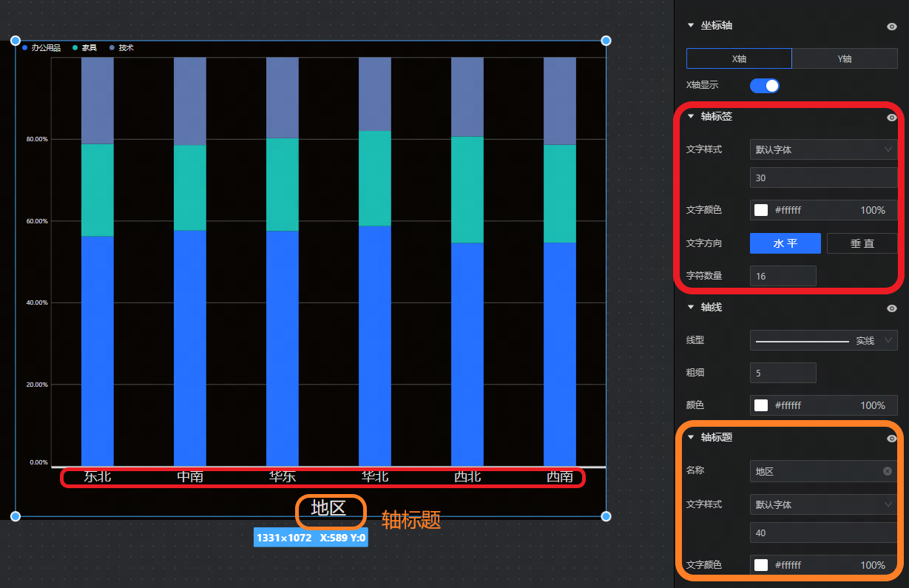Hide the 轴标签 section with its eye icon
The height and width of the screenshot is (588, 909).
pyautogui.click(x=891, y=117)
